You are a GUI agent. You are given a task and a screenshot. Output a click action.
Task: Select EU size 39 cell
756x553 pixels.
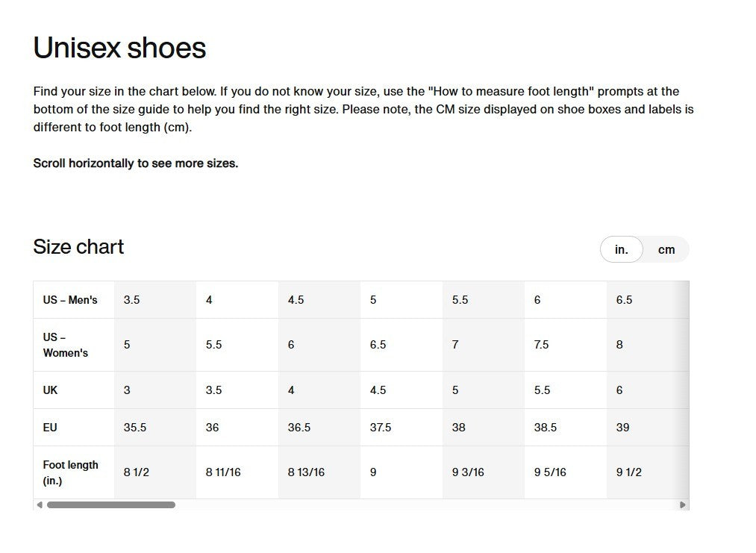tap(622, 428)
